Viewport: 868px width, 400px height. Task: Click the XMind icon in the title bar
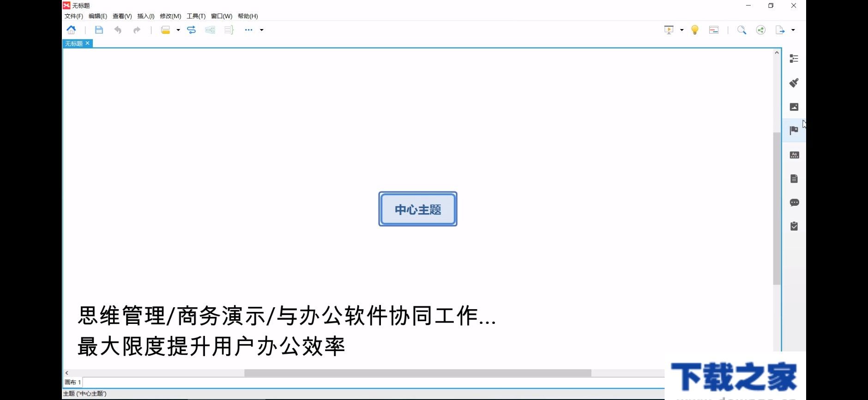click(x=66, y=6)
